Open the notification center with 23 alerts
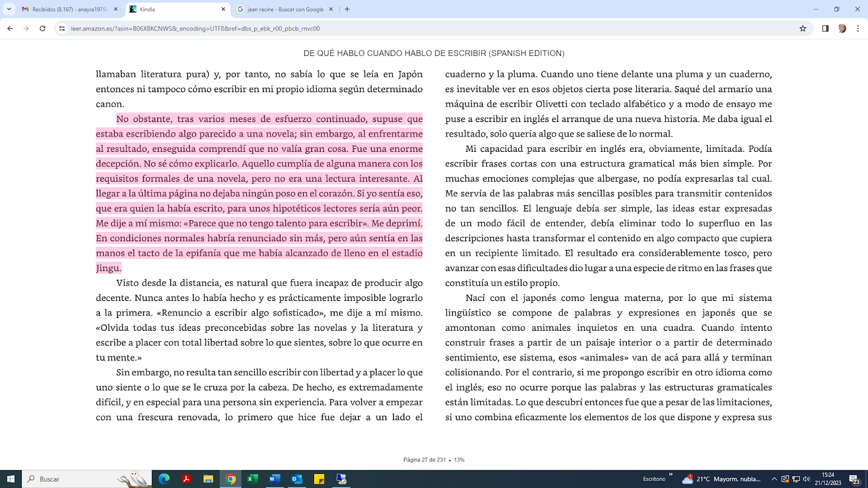The height and width of the screenshot is (488, 868). coord(854,479)
